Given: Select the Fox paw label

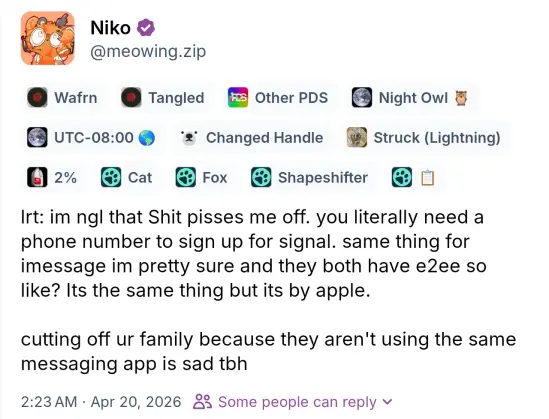Looking at the screenshot, I should [202, 177].
